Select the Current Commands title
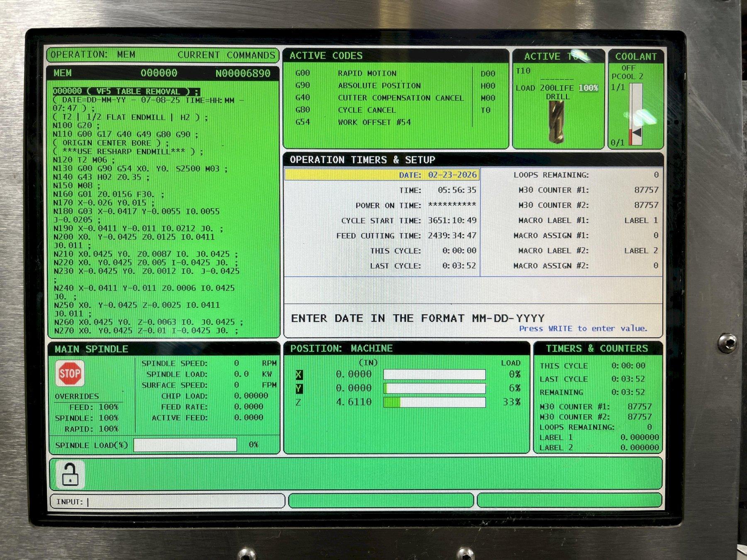747x560 pixels. click(226, 55)
